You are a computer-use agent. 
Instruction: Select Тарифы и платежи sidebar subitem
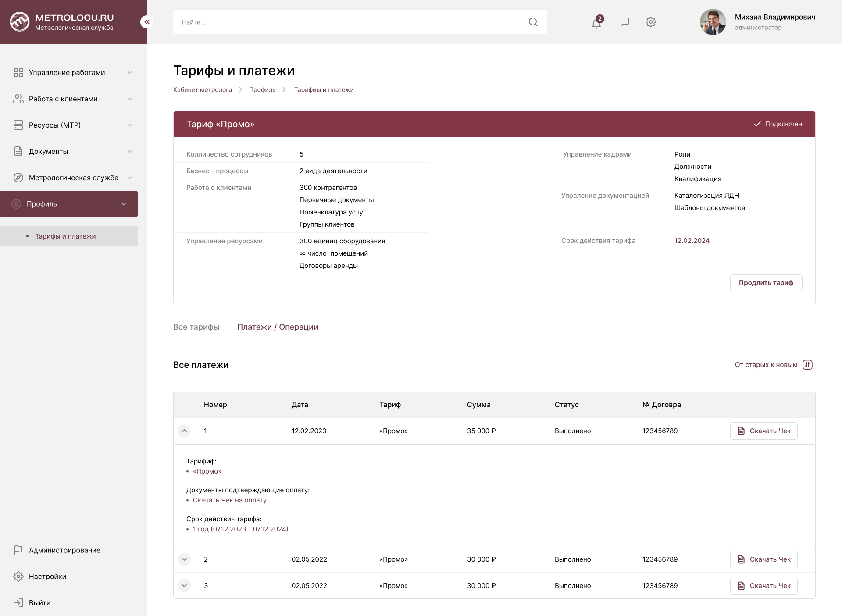65,236
